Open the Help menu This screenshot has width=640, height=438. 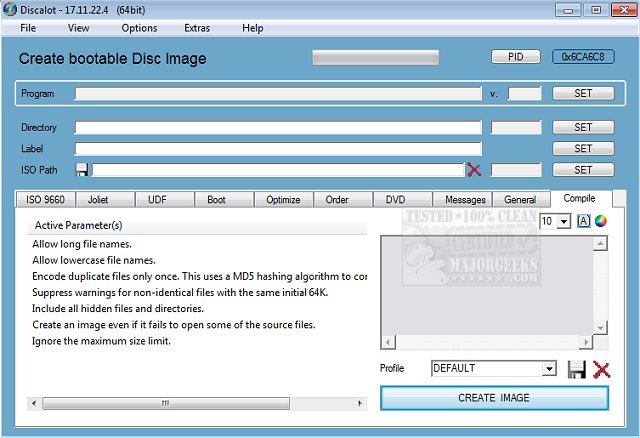253,28
